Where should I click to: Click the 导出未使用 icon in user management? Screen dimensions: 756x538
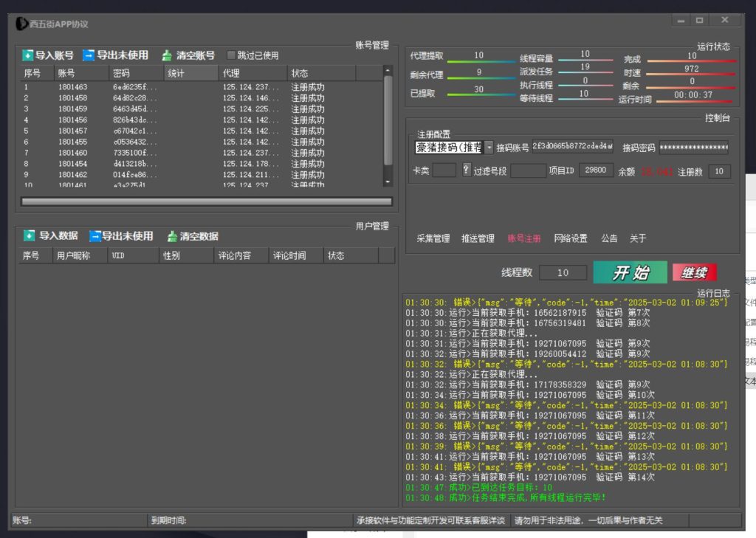pyautogui.click(x=95, y=236)
